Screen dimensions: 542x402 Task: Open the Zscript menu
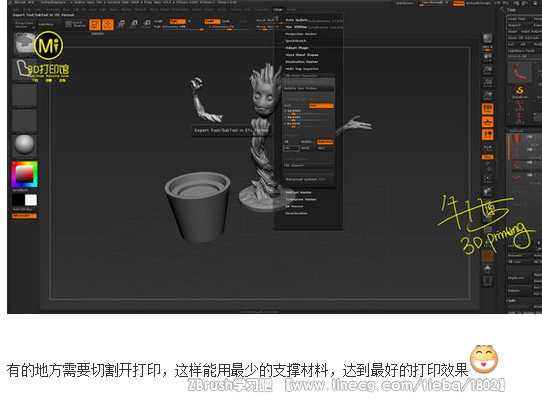[291, 10]
